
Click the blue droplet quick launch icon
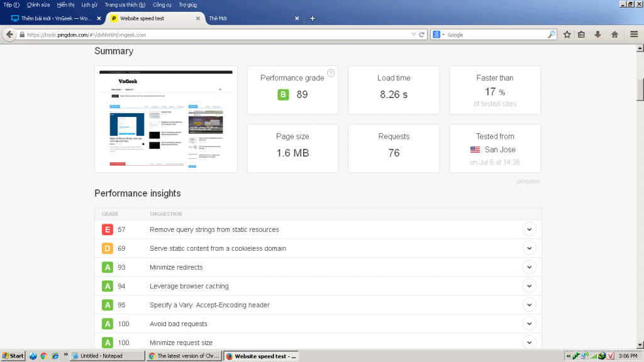[33, 356]
